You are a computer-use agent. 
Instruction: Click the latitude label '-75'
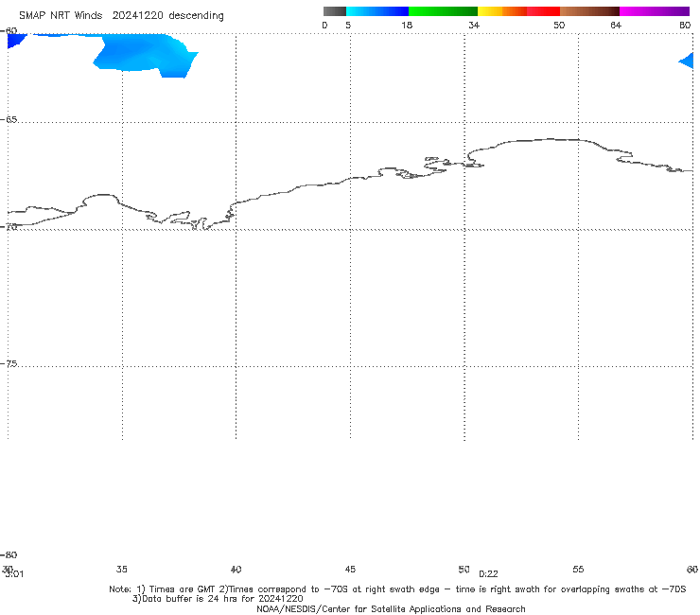[x=9, y=364]
